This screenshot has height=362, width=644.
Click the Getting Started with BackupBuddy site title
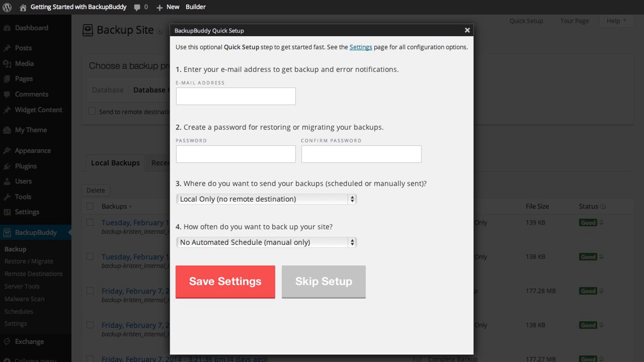78,7
